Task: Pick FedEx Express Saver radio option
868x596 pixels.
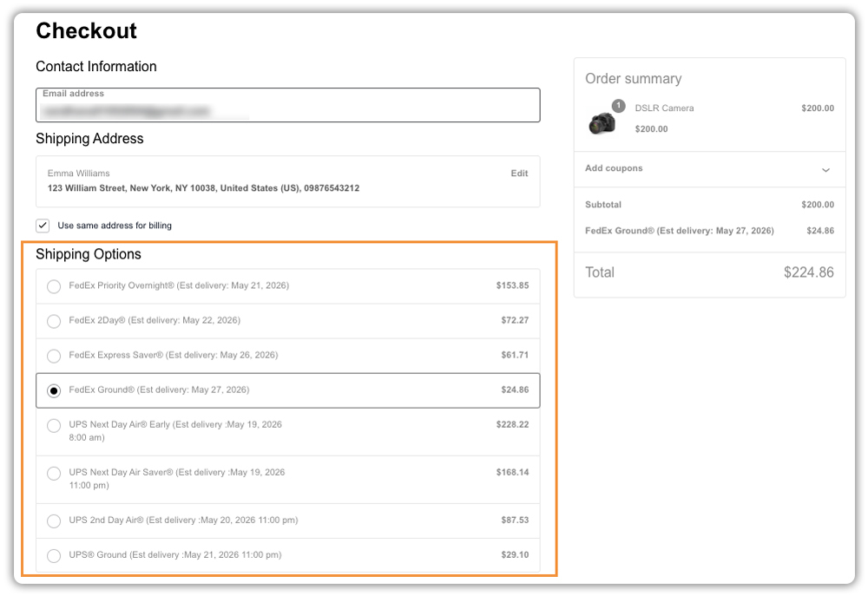Action: click(54, 356)
